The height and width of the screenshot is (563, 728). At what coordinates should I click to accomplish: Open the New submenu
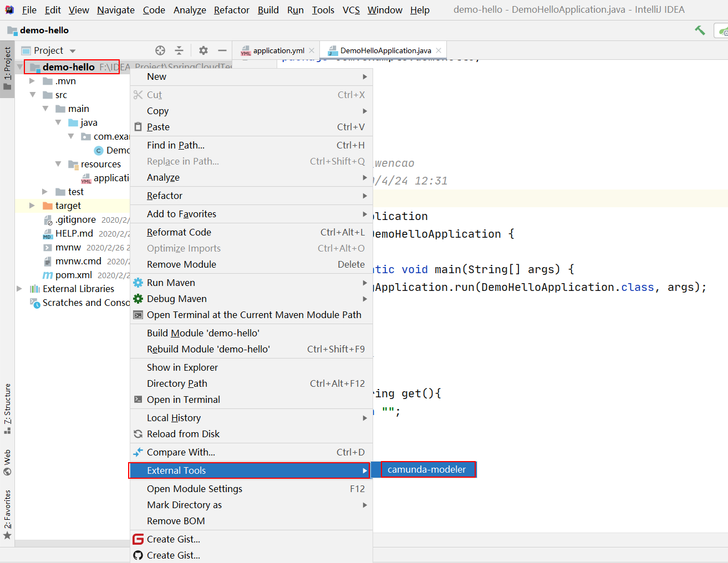pos(251,76)
